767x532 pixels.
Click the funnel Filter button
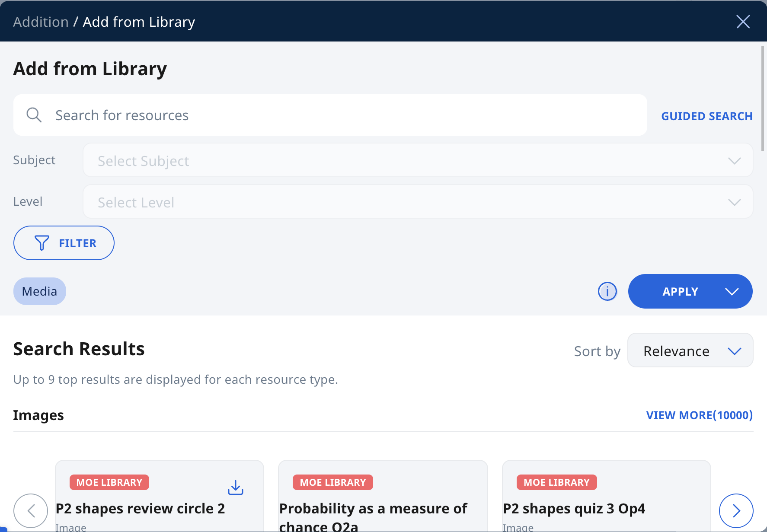[64, 243]
